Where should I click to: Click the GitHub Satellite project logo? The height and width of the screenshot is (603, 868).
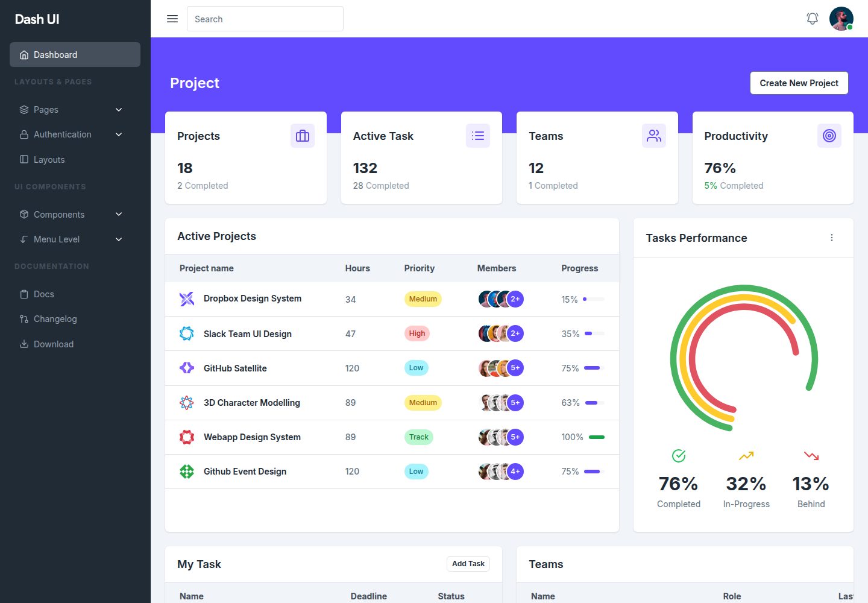click(x=187, y=368)
